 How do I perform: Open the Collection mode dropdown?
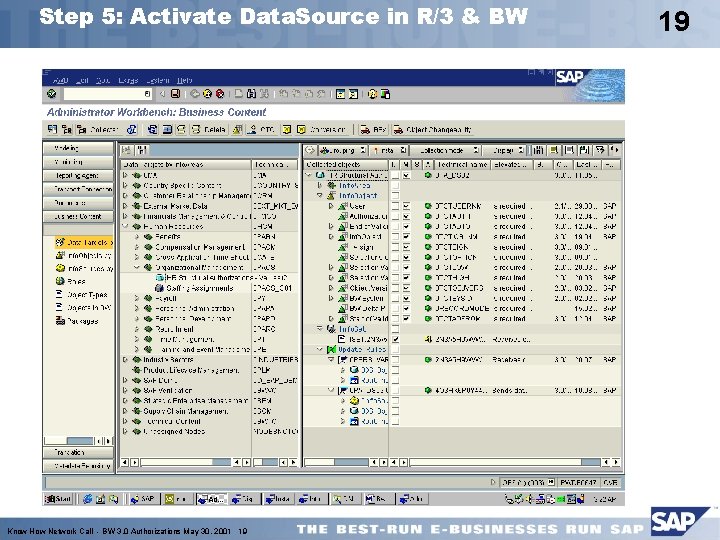(445, 150)
